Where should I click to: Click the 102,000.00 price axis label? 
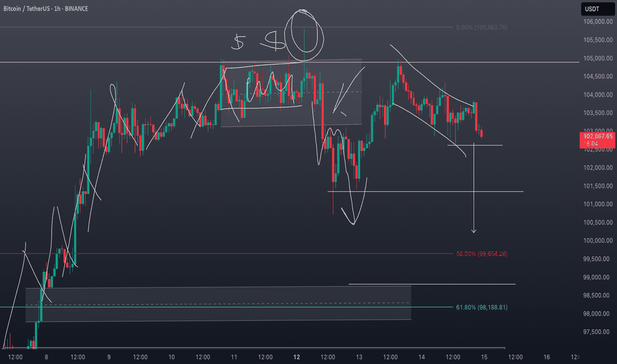tap(598, 167)
